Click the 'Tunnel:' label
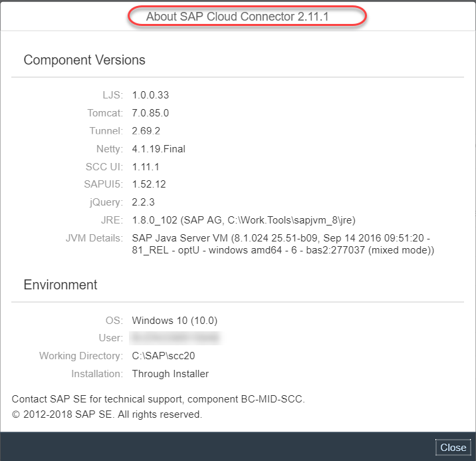This screenshot has height=461, width=476. [106, 131]
